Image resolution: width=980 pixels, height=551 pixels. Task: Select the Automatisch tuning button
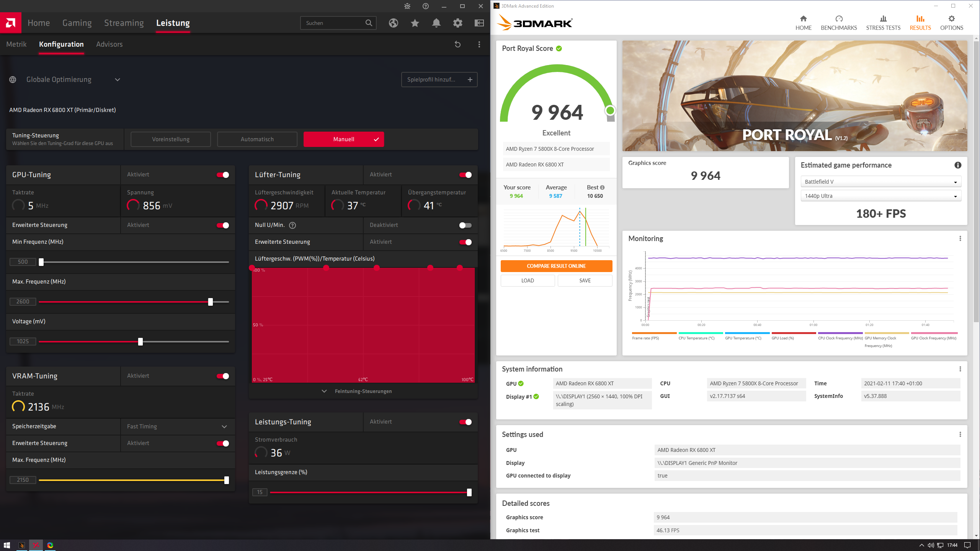point(257,139)
